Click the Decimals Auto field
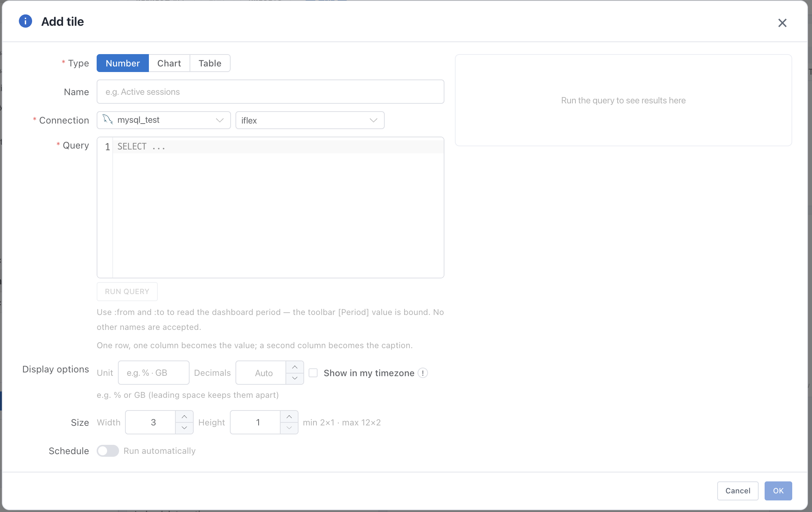Image resolution: width=812 pixels, height=512 pixels. coord(261,372)
